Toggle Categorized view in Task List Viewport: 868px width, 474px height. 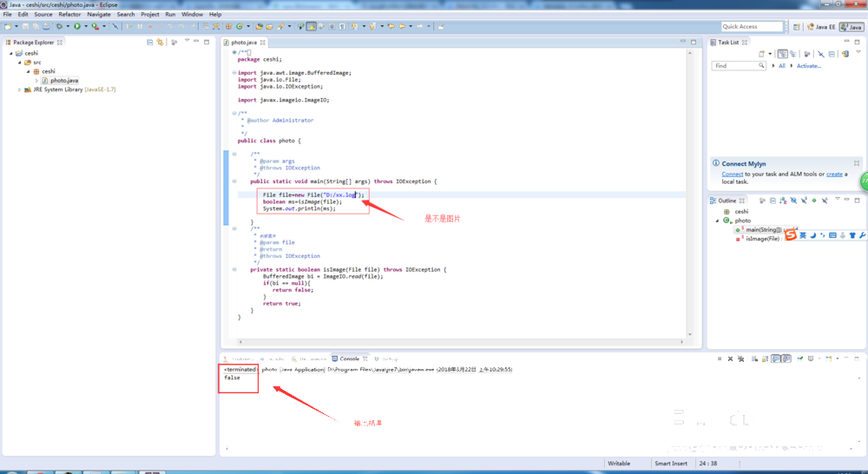[x=783, y=54]
